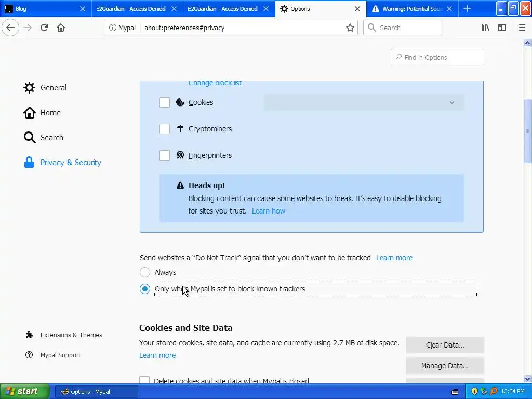Focus the toolbar Search box
532x399 pixels.
click(x=403, y=28)
